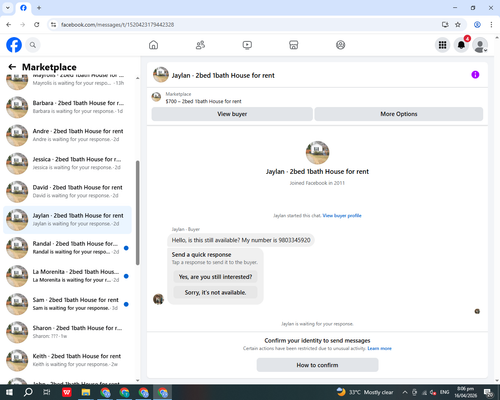This screenshot has width=500, height=400.
Task: Select the Facebook browser tab
Action: 23,8
